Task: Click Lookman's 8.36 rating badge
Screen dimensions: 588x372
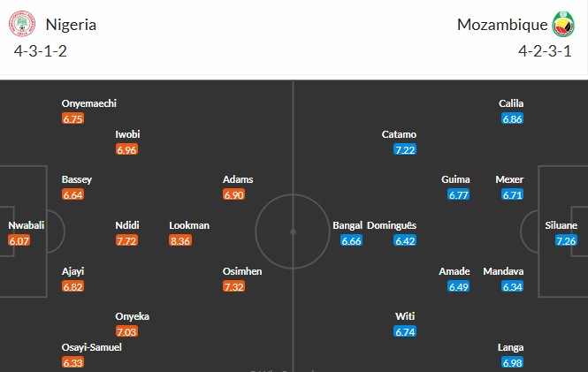Action: tap(189, 239)
